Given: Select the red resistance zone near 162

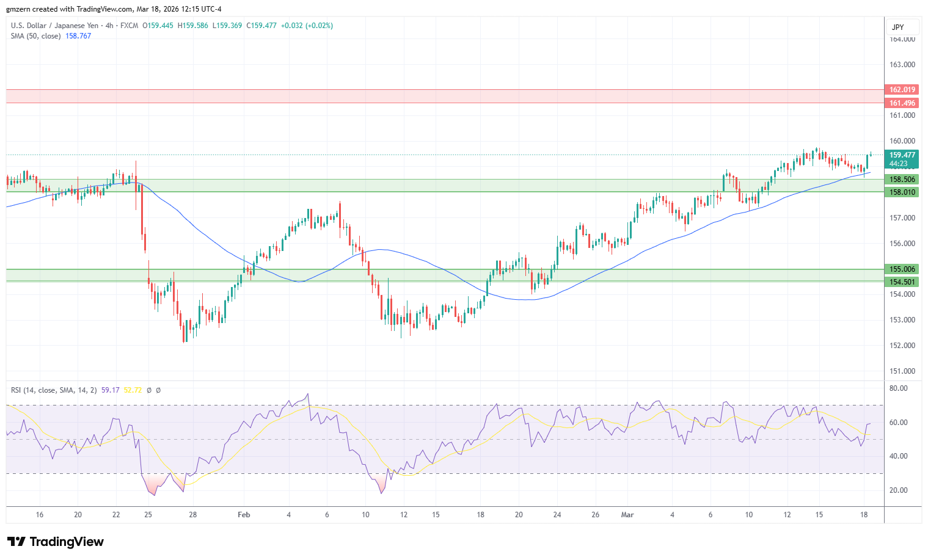Looking at the screenshot, I should 445,96.
